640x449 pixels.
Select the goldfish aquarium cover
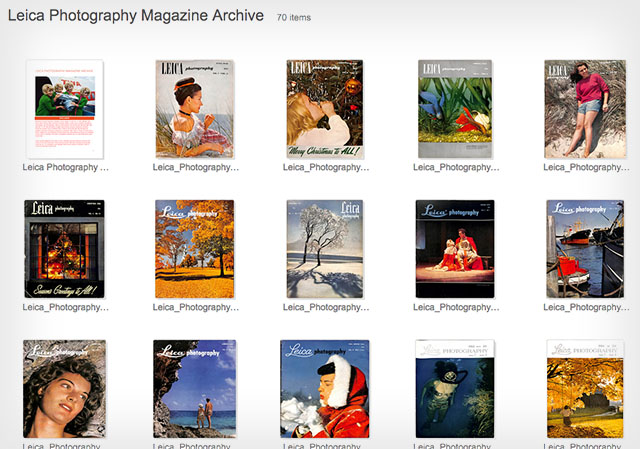[455, 109]
